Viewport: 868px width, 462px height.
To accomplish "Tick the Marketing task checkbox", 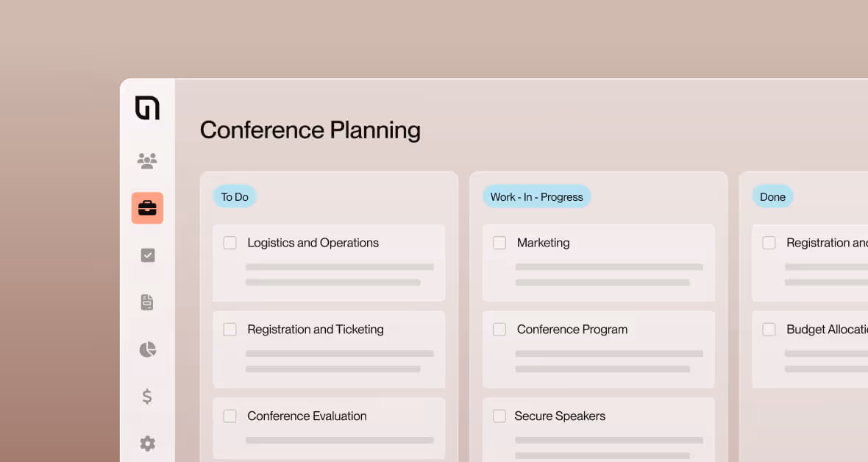I will pyautogui.click(x=499, y=242).
